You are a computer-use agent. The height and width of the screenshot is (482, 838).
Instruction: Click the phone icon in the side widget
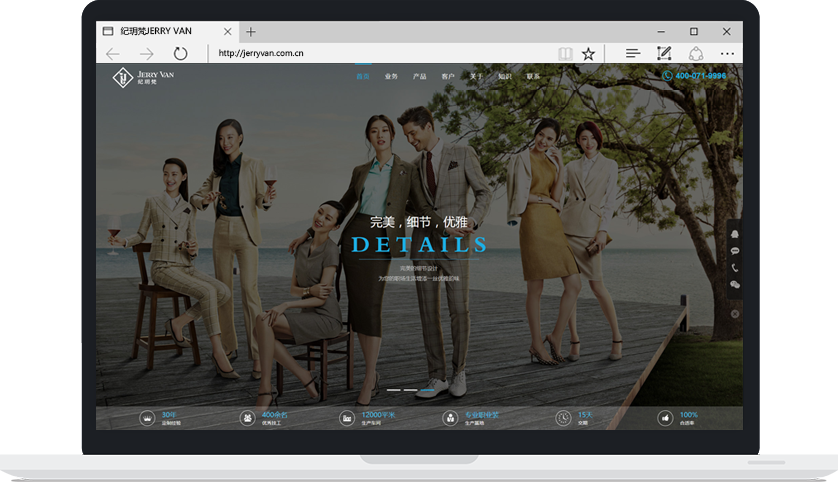click(x=735, y=268)
